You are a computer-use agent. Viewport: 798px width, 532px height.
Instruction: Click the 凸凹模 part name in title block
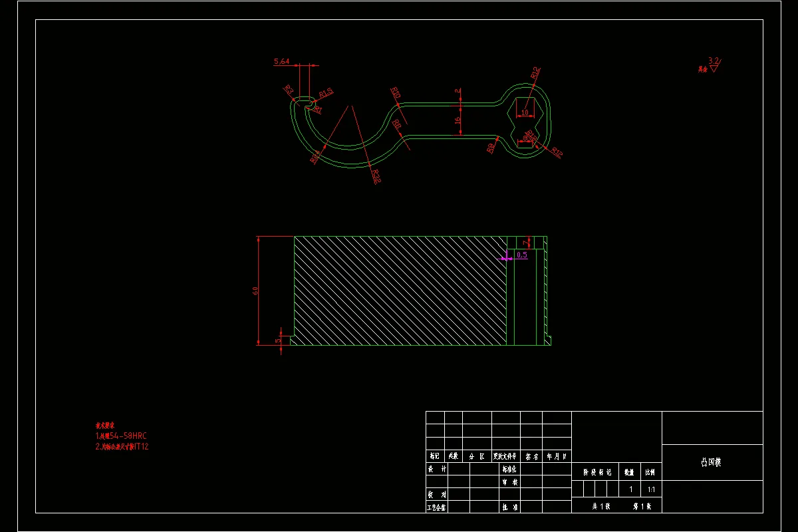tap(711, 462)
